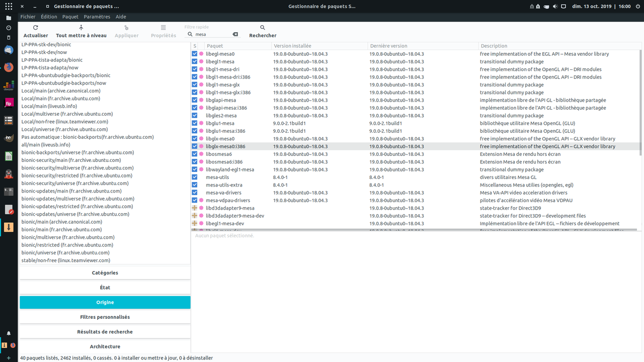Open the pink flp app in dock
This screenshot has width=644, height=362.
[9, 103]
